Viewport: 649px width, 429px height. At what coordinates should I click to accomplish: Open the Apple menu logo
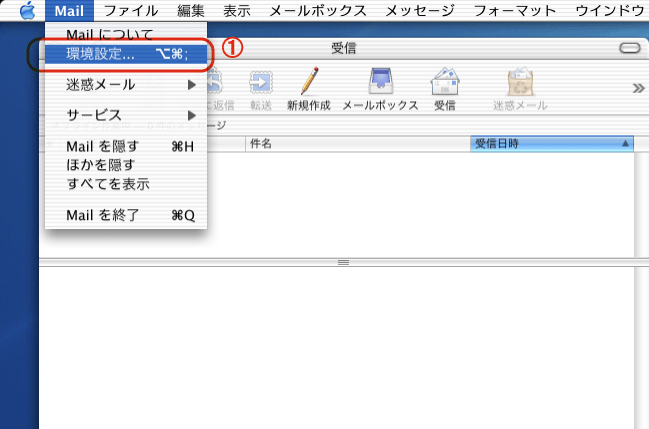coord(27,12)
